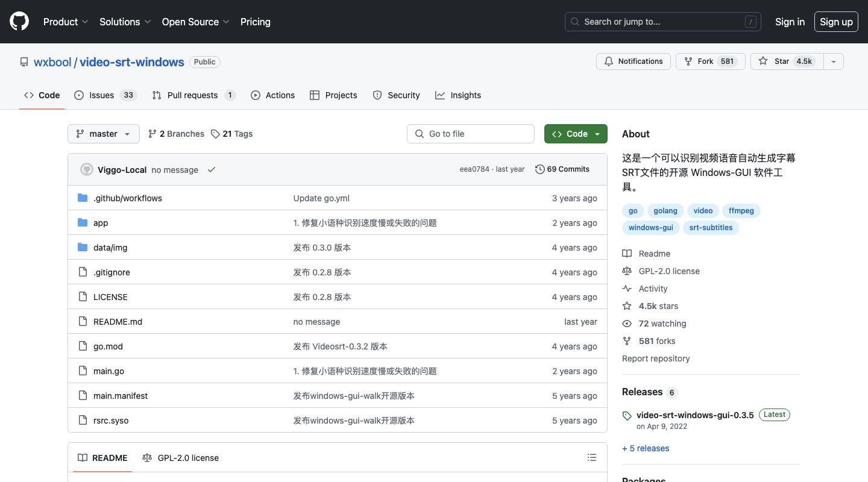The height and width of the screenshot is (482, 868).
Task: Select the go.mod file icon
Action: pos(83,346)
